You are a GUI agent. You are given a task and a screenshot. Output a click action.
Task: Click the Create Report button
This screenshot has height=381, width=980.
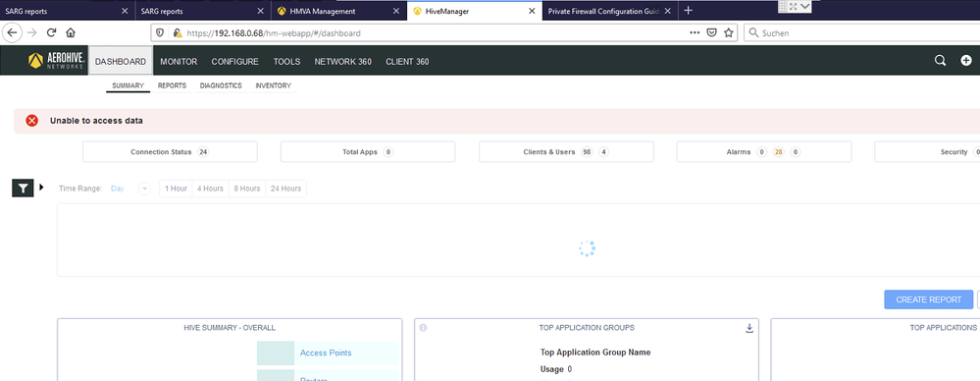click(x=928, y=299)
